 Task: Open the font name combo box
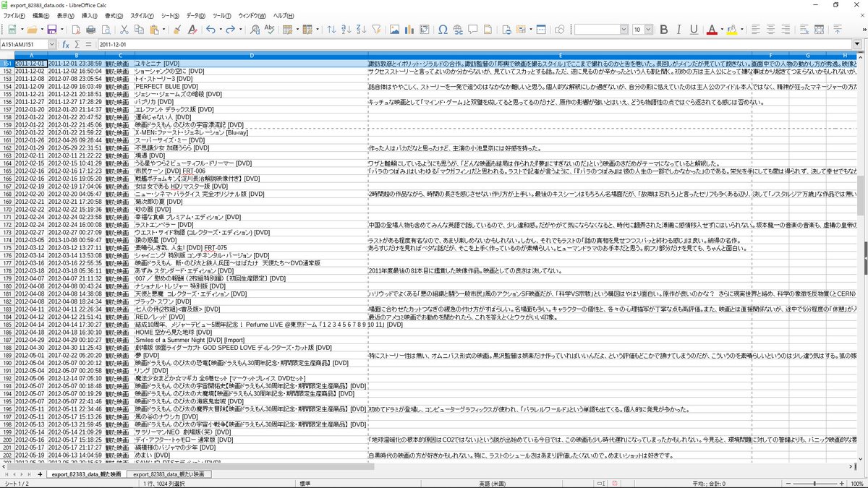(601, 30)
